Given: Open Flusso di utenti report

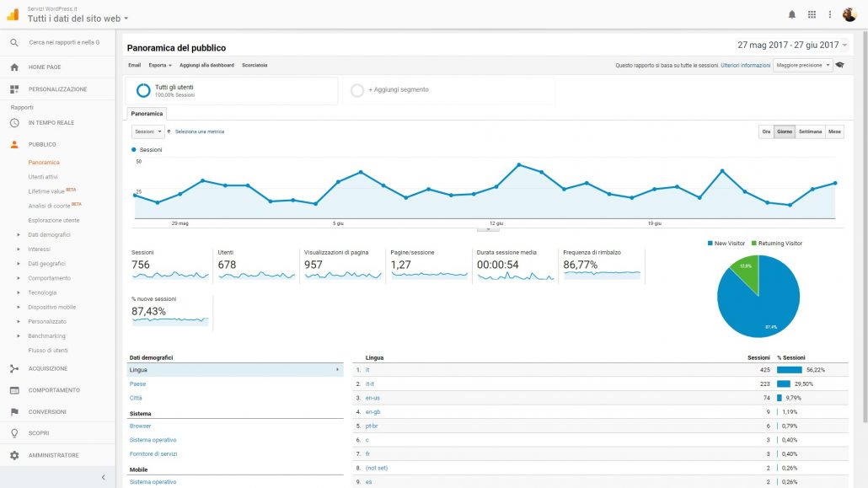Looking at the screenshot, I should pyautogui.click(x=47, y=350).
